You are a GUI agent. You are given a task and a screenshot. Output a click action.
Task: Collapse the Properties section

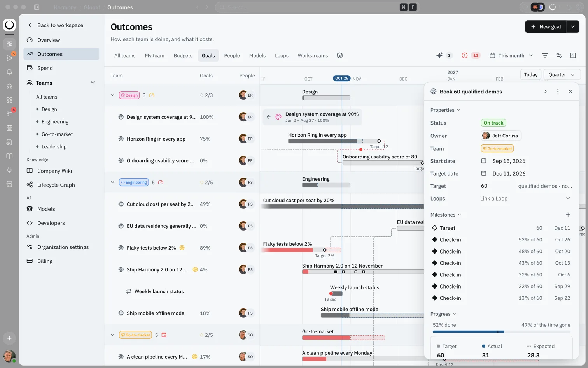445,110
